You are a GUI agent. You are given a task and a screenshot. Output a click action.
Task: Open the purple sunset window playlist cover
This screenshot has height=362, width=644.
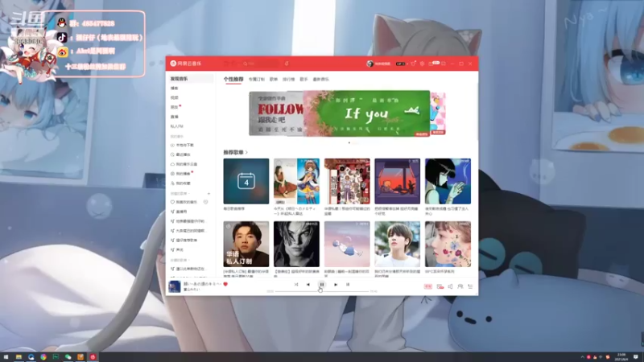pyautogui.click(x=397, y=181)
